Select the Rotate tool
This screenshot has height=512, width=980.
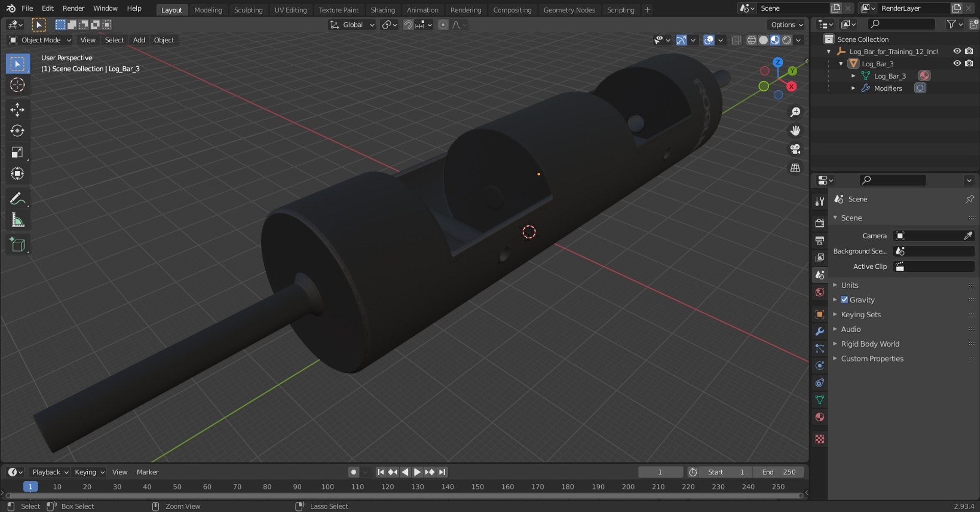(x=17, y=131)
